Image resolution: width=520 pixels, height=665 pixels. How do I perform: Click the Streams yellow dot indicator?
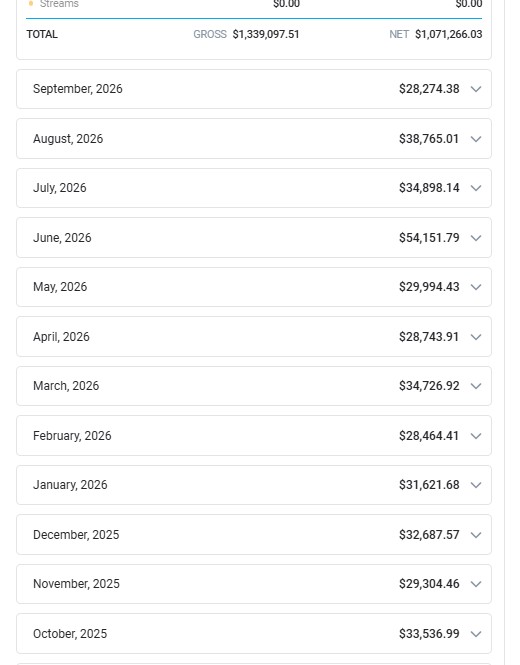tap(31, 4)
